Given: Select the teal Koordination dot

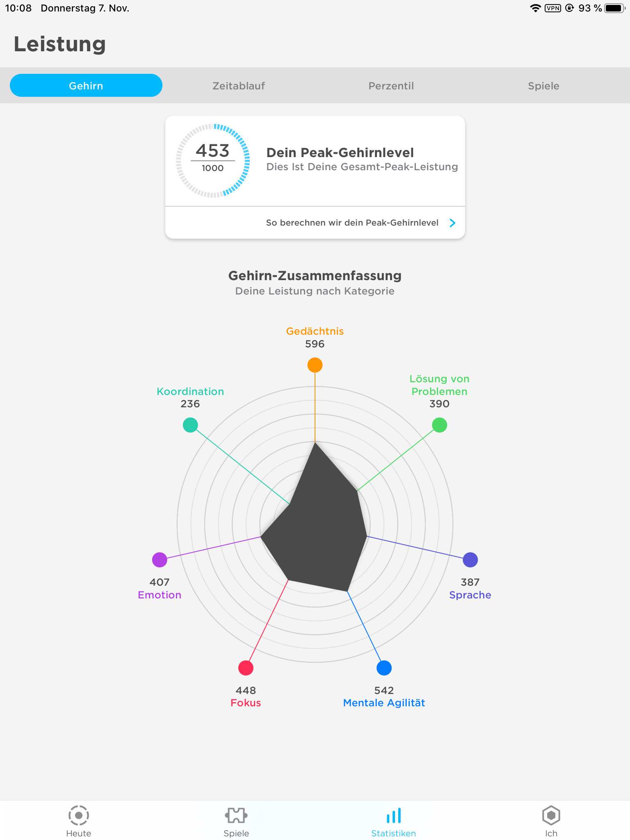Looking at the screenshot, I should point(190,425).
